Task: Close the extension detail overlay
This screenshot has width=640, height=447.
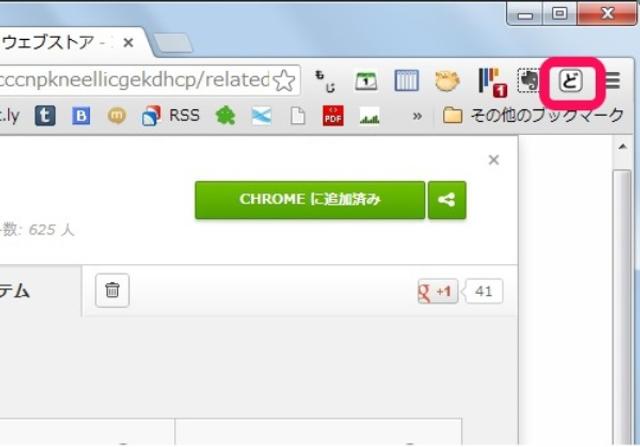Action: 494,160
